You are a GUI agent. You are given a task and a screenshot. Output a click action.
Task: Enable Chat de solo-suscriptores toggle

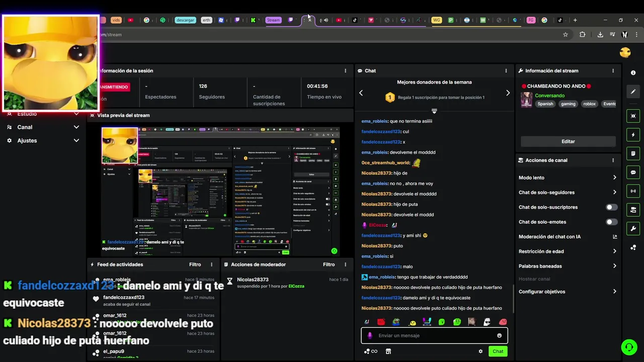pos(611,207)
